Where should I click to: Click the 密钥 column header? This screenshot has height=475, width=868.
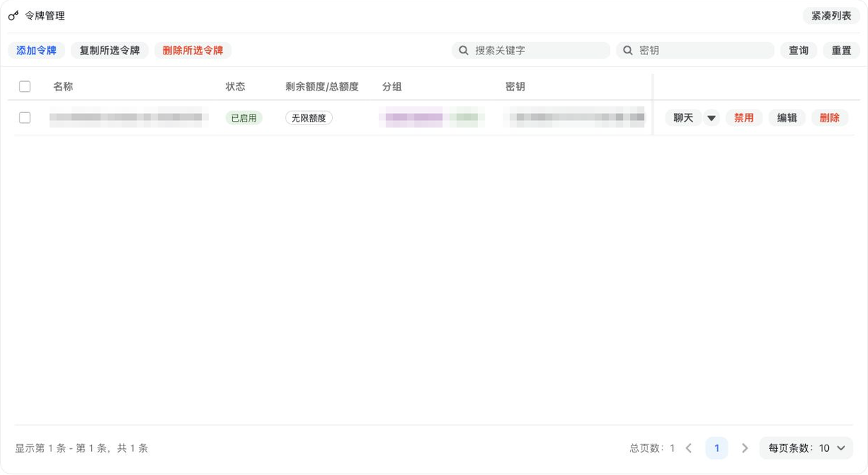515,87
